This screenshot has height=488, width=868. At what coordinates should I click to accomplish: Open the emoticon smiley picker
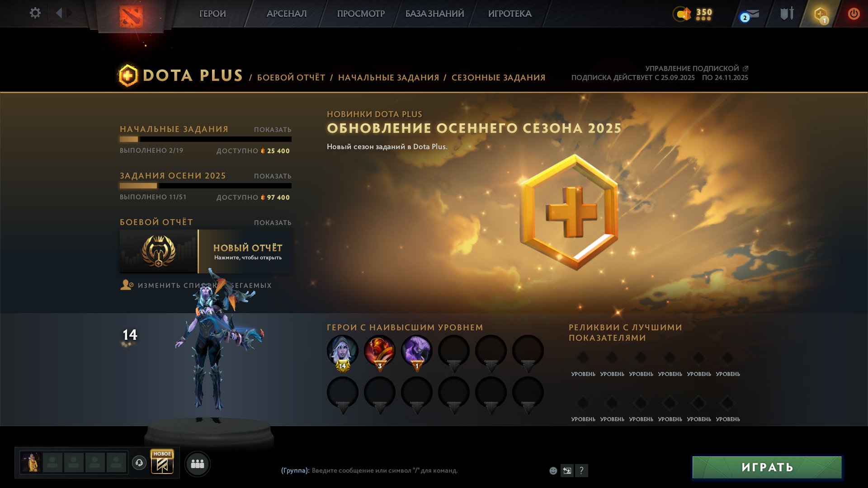553,470
